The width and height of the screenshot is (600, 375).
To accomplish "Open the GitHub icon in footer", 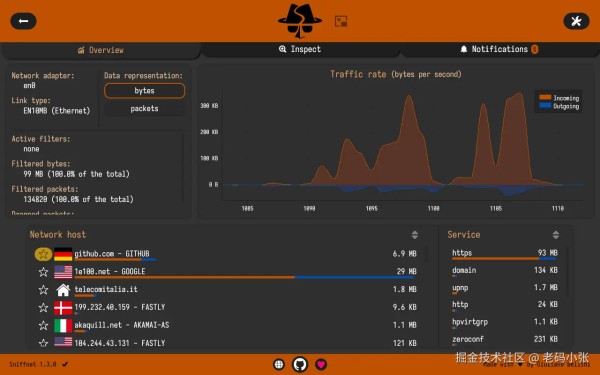I will pyautogui.click(x=300, y=364).
